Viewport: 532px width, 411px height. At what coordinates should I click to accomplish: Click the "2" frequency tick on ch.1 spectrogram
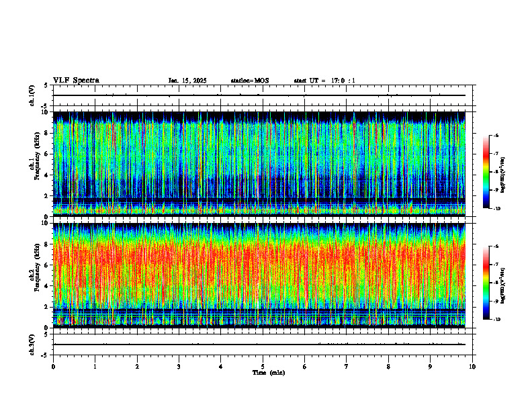tap(47, 196)
